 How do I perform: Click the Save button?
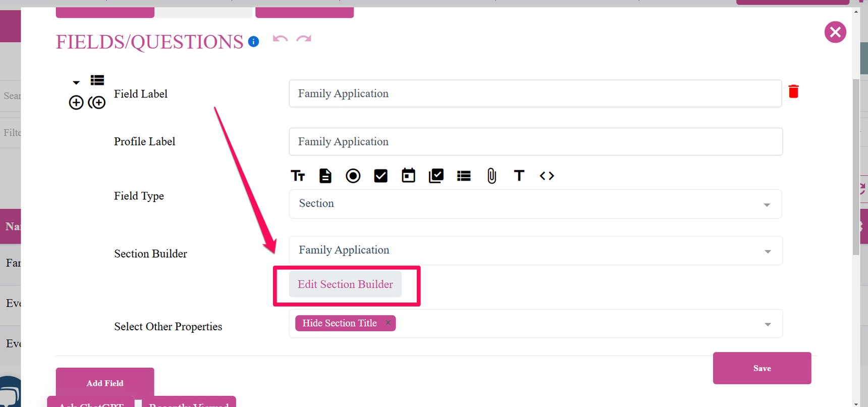[762, 368]
